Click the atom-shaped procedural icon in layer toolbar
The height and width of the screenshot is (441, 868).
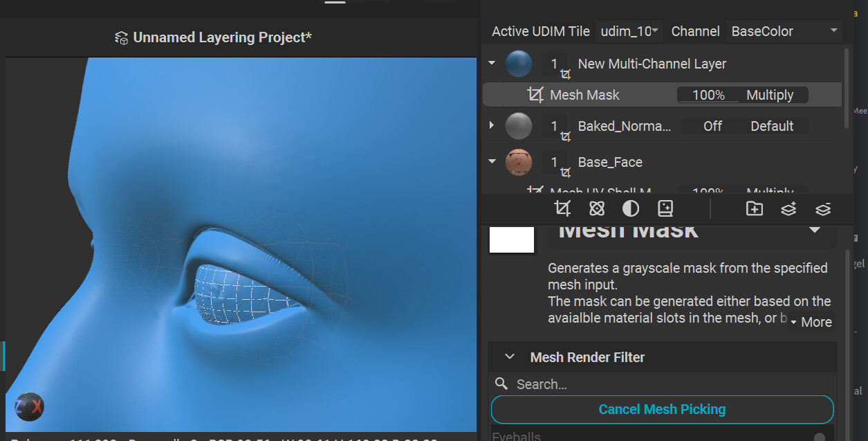coord(597,208)
